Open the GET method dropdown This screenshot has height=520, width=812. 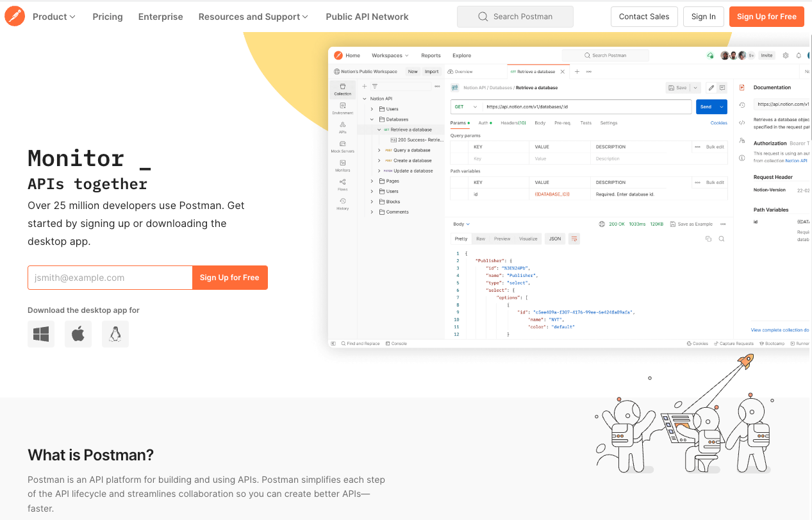point(467,107)
